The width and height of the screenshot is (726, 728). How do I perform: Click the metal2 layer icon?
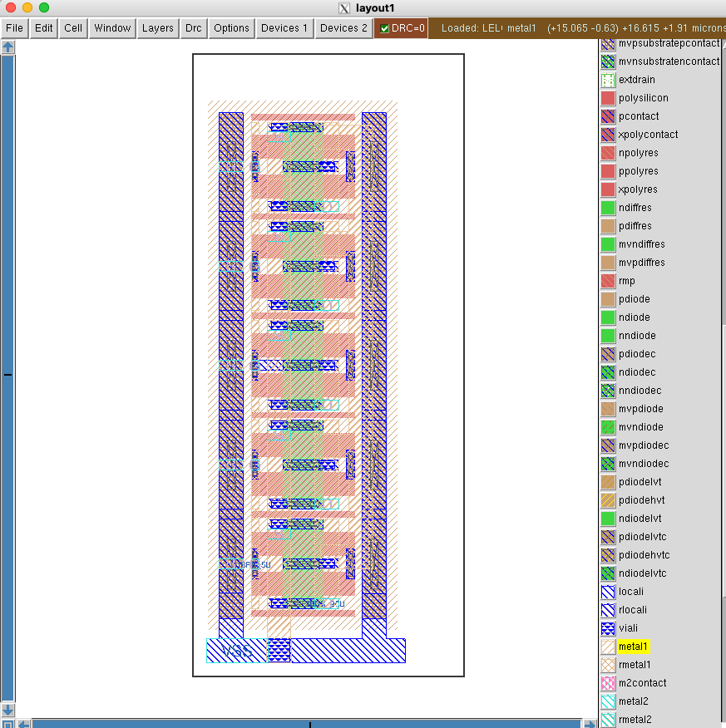[x=608, y=701]
